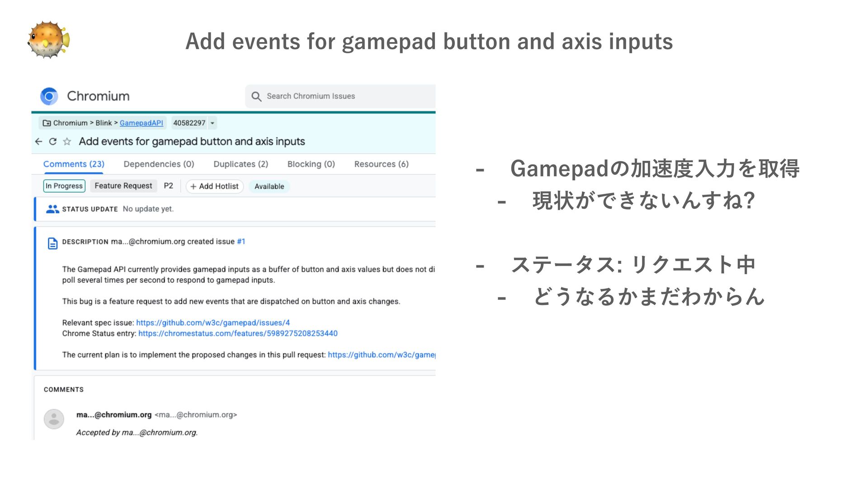
Task: Click the folder icon in breadcrumb
Action: click(47, 123)
